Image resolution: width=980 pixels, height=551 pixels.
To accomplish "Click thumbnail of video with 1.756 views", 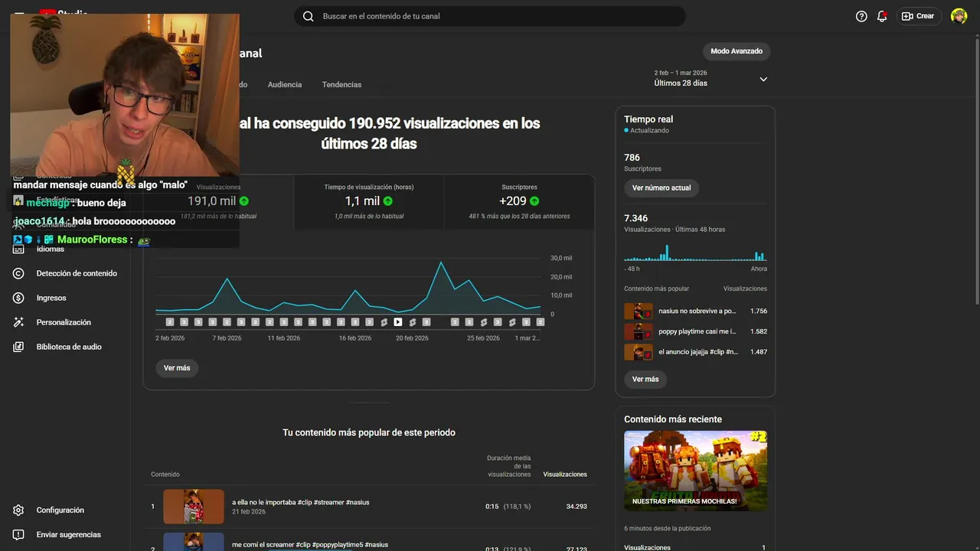I will tap(639, 311).
